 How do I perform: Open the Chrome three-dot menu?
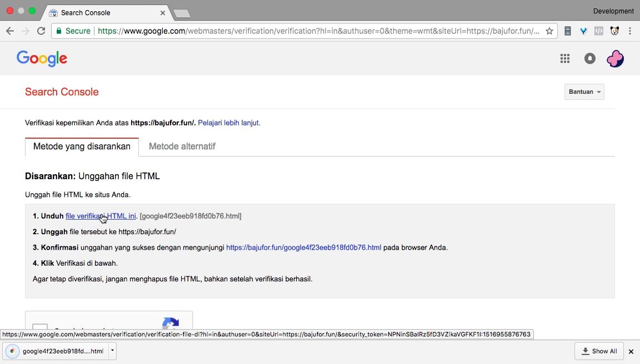click(630, 31)
